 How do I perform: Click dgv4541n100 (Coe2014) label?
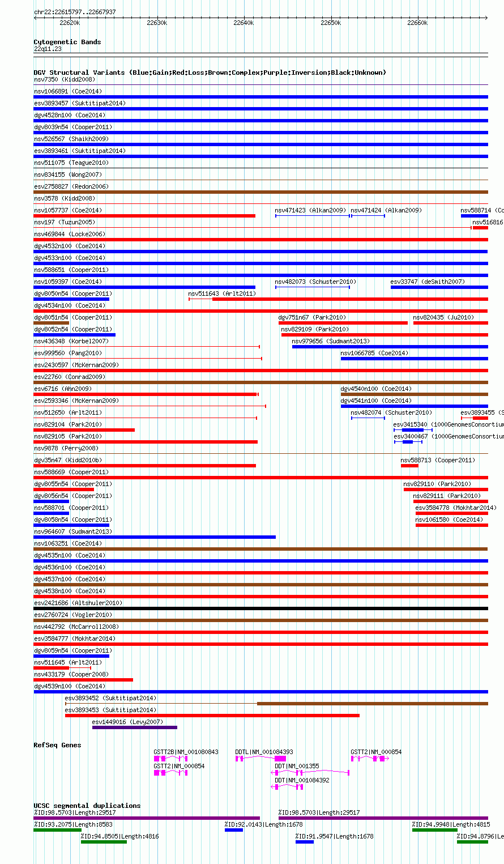click(x=376, y=401)
